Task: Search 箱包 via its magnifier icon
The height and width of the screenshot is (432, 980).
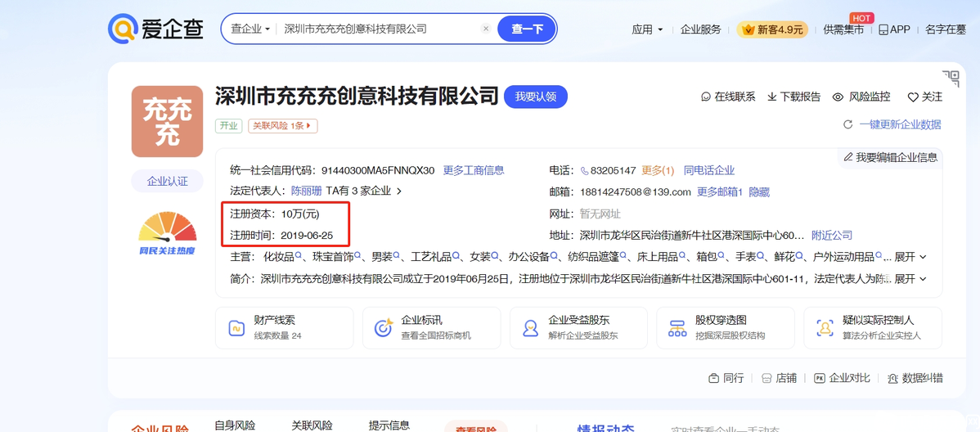Action: [x=722, y=256]
